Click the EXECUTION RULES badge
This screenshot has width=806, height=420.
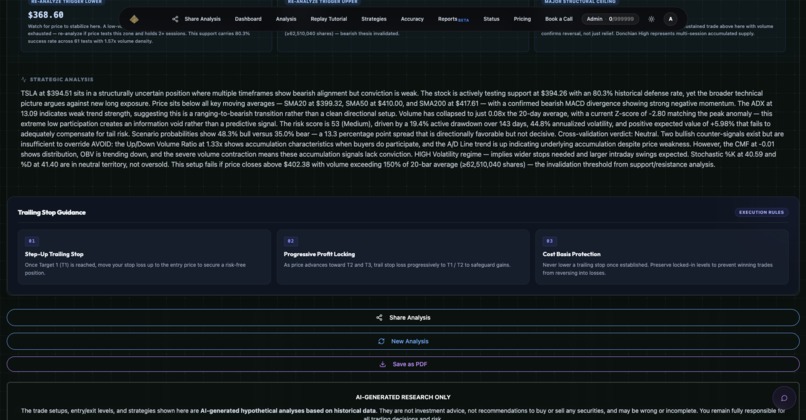761,212
